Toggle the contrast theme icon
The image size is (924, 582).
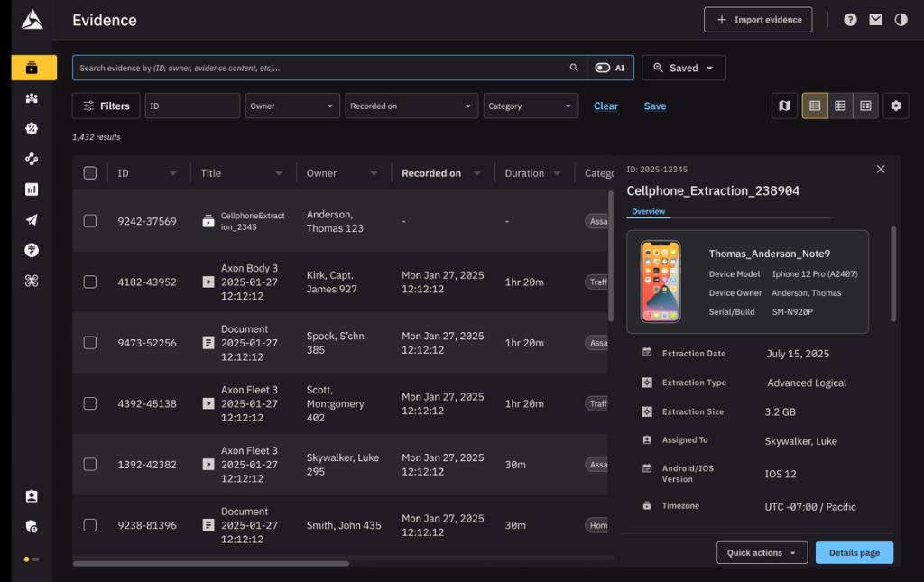pyautogui.click(x=901, y=20)
